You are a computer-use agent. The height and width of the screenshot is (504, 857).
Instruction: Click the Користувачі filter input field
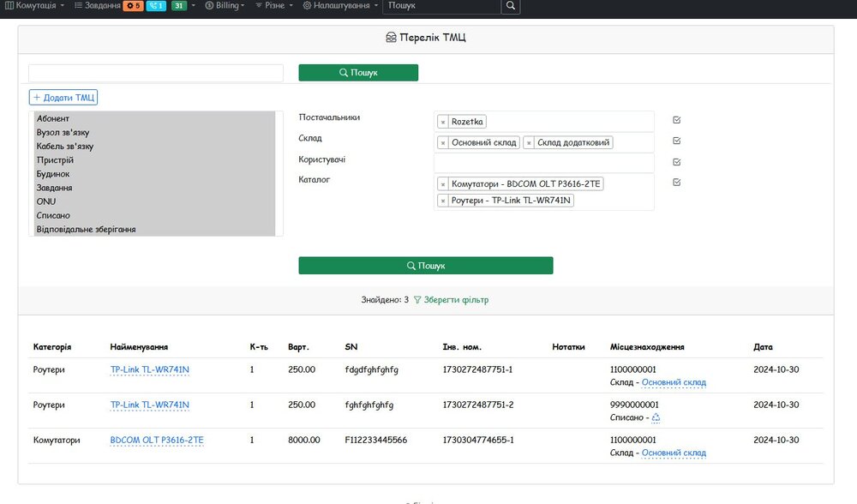(543, 163)
